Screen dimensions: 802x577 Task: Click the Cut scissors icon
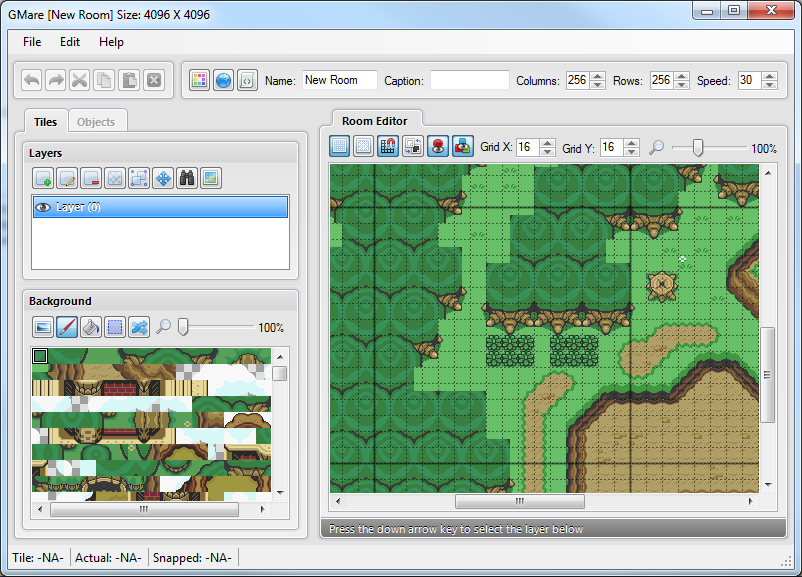[x=80, y=80]
